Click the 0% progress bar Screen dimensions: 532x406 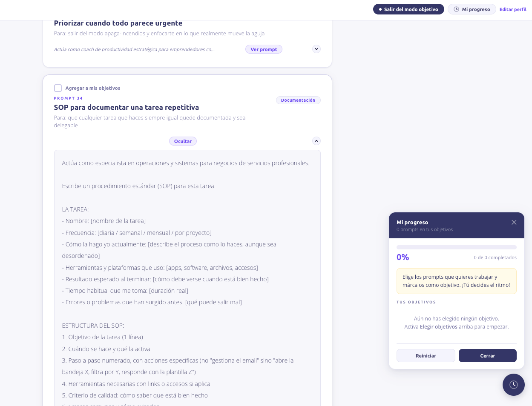[456, 247]
